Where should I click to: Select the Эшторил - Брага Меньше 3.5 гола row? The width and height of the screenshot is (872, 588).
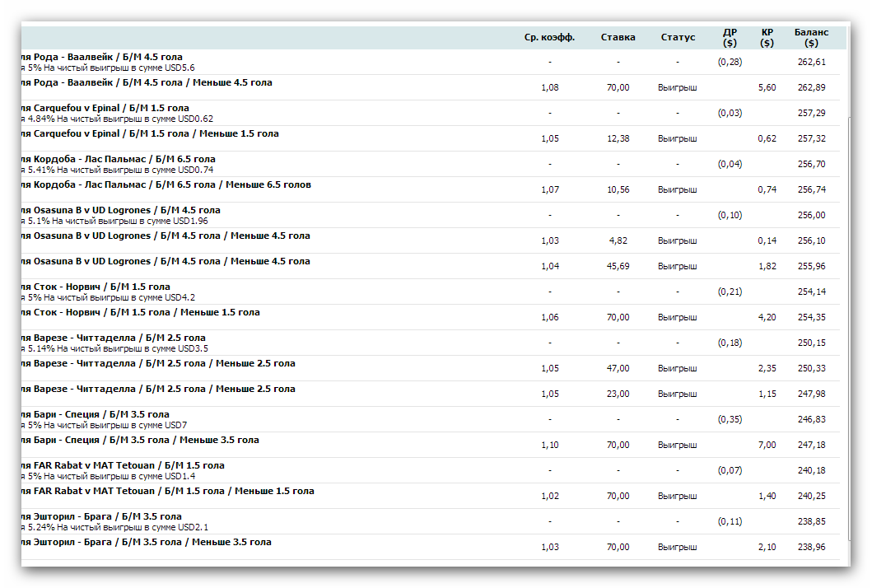point(431,548)
